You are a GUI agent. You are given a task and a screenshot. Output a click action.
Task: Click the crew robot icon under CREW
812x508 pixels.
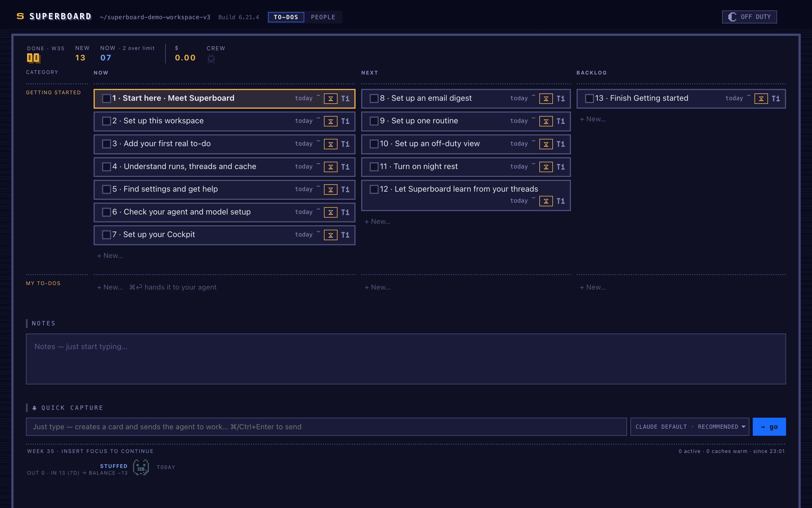coord(211,59)
